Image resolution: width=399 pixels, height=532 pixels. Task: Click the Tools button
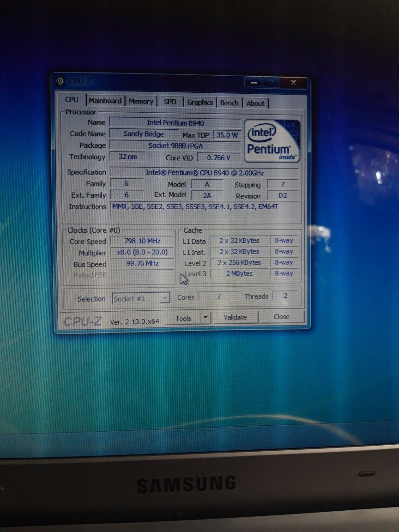[183, 318]
